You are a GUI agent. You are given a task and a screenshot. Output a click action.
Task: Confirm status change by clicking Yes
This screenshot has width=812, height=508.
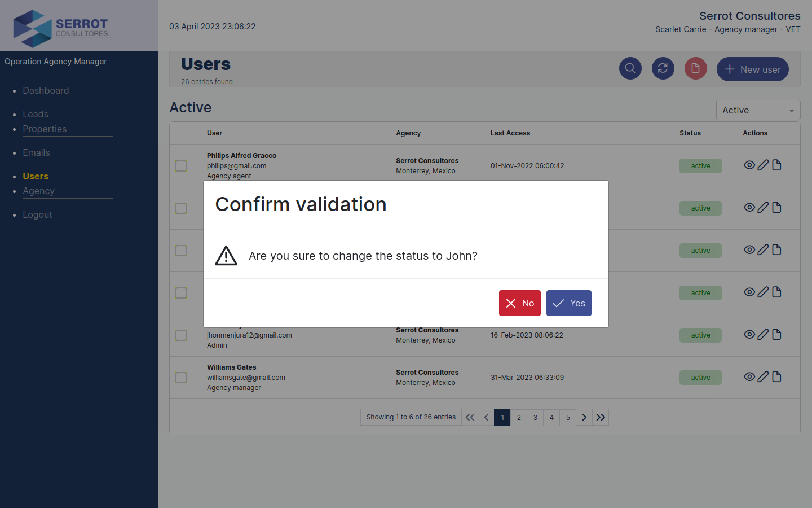pyautogui.click(x=568, y=303)
